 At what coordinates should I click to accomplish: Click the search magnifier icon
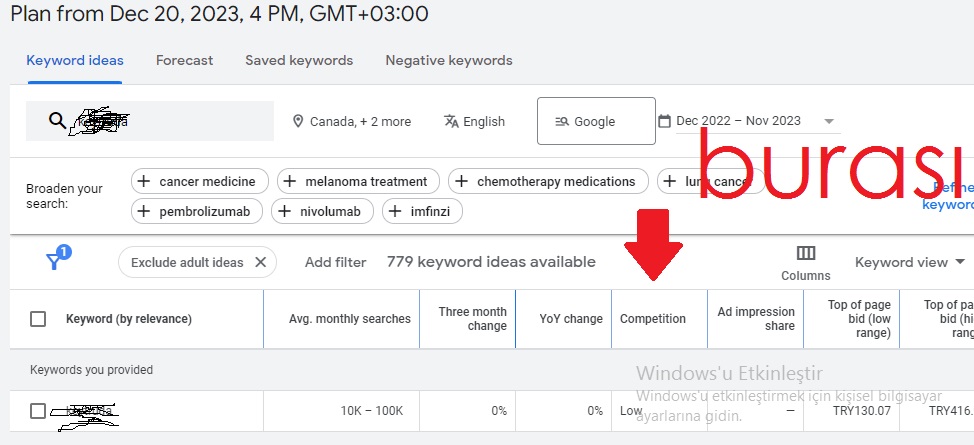57,121
